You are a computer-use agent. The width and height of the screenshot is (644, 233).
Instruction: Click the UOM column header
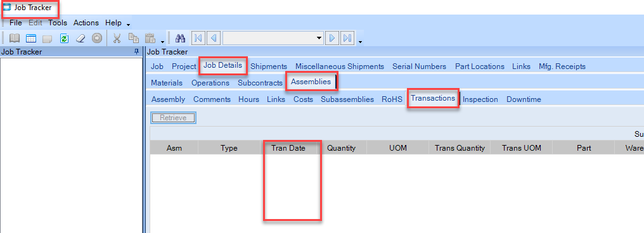(x=398, y=148)
